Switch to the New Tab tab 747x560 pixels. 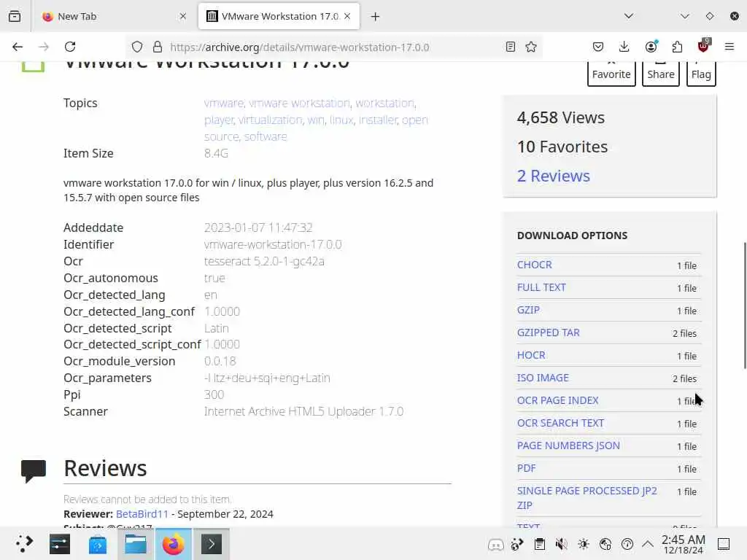(115, 16)
